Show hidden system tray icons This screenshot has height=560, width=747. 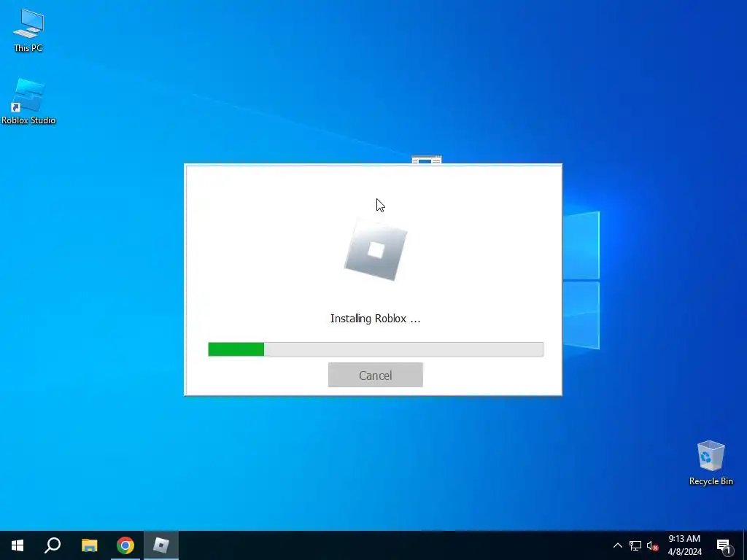click(617, 545)
